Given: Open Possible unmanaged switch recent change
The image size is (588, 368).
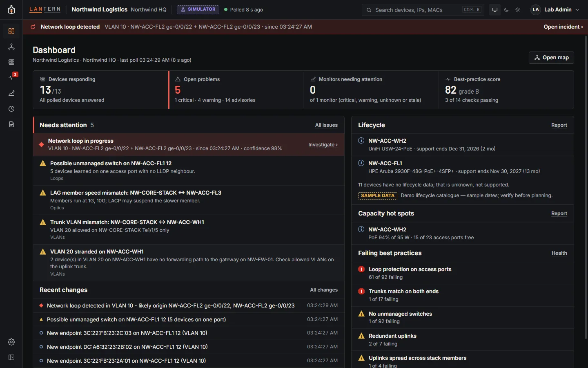Looking at the screenshot, I should (x=189, y=319).
